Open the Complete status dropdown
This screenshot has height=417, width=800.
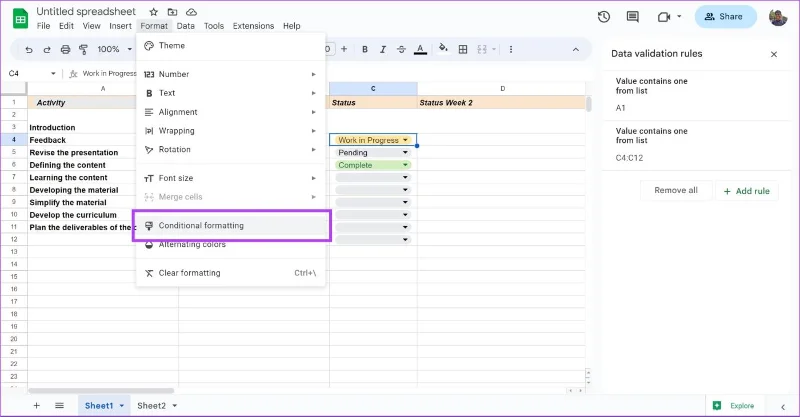coord(405,165)
